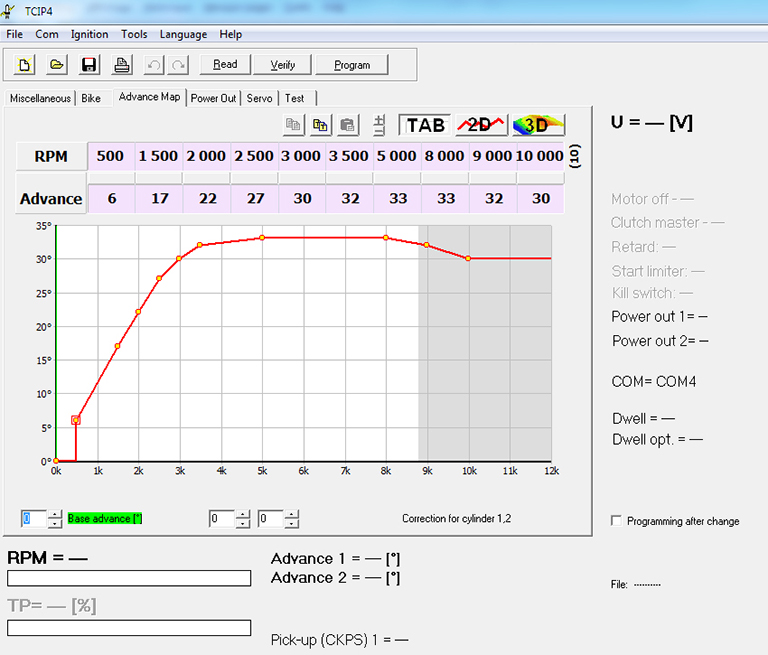Switch to the Servo tab

pyautogui.click(x=260, y=98)
